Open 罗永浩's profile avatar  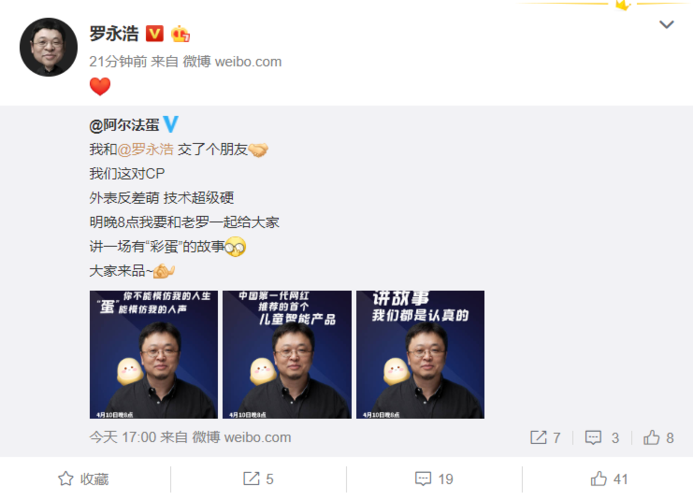click(x=49, y=47)
